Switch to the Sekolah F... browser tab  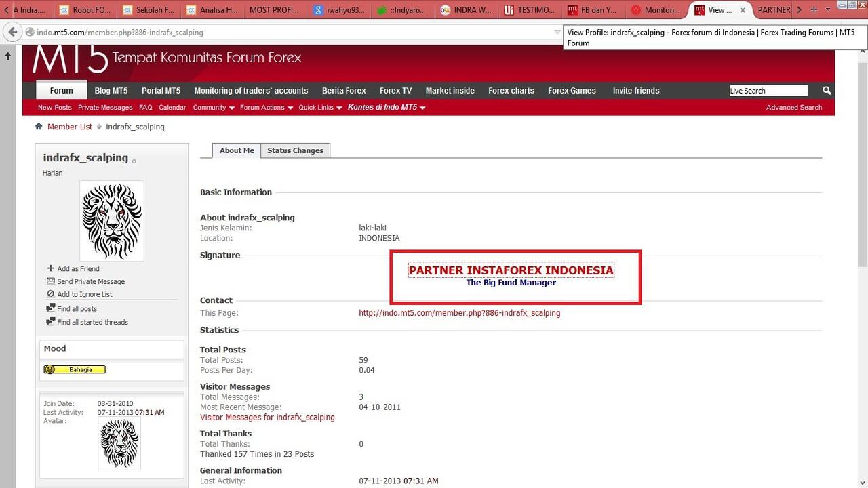(x=149, y=10)
